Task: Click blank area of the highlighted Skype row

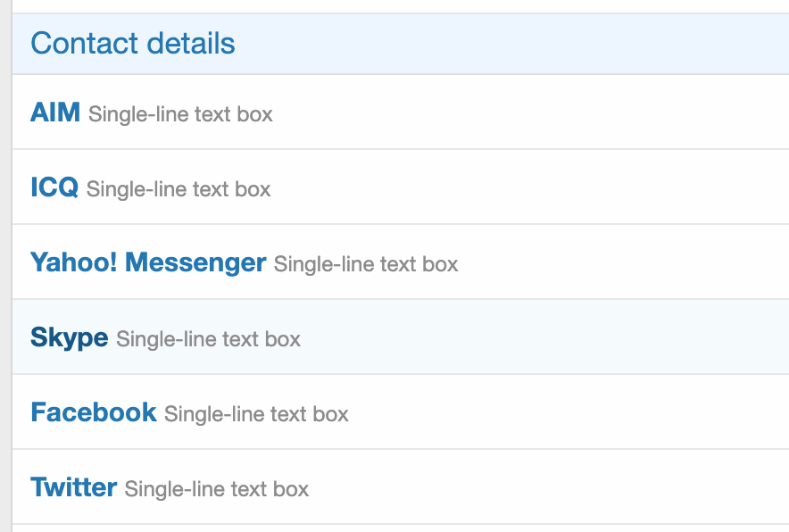Action: click(x=536, y=337)
